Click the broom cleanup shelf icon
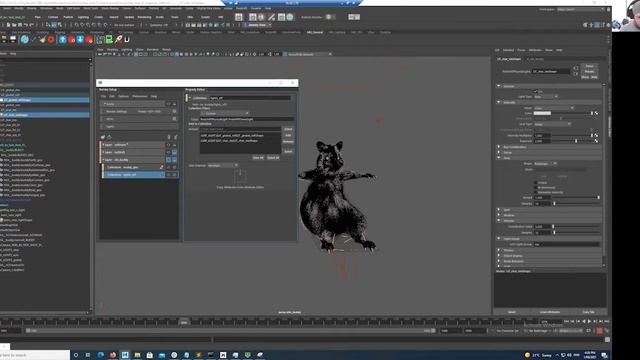640x360 pixels. pyautogui.click(x=42, y=39)
